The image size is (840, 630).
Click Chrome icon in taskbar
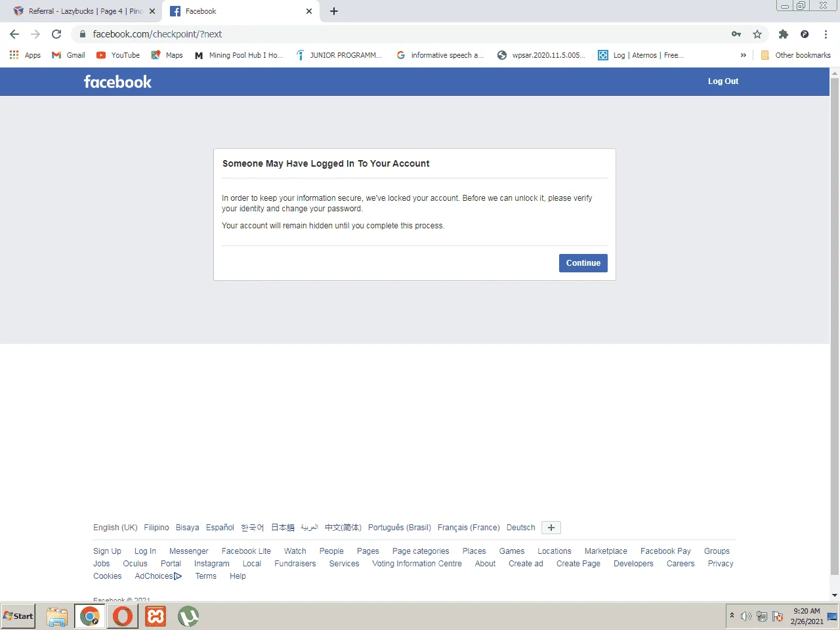90,616
